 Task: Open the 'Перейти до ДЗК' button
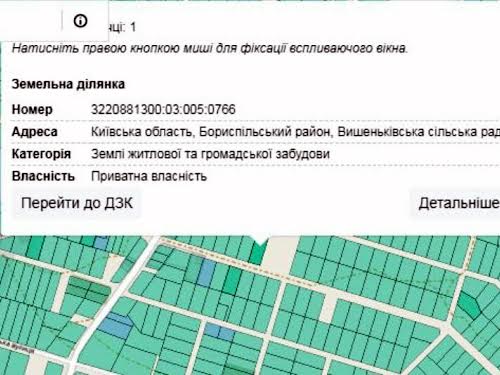click(77, 203)
